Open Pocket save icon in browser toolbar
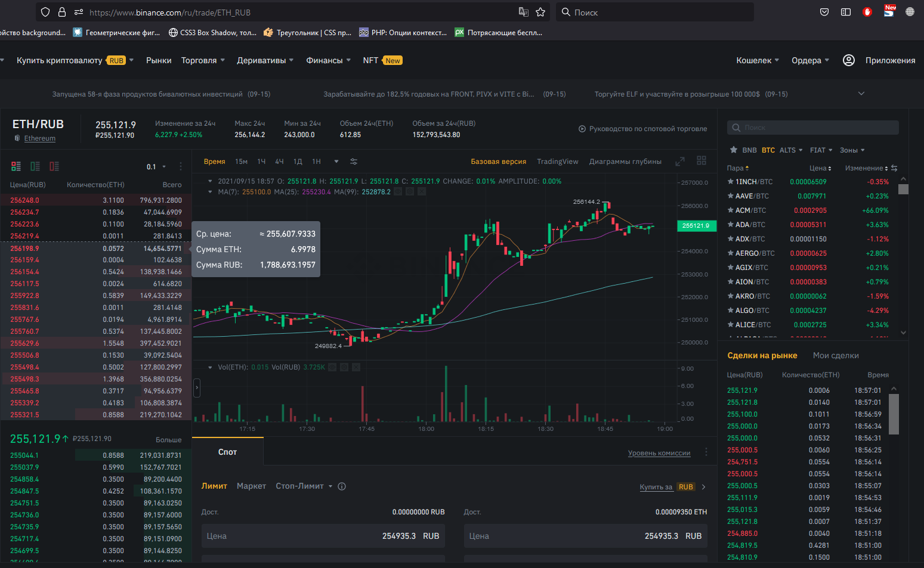The height and width of the screenshot is (568, 924). pyautogui.click(x=824, y=12)
